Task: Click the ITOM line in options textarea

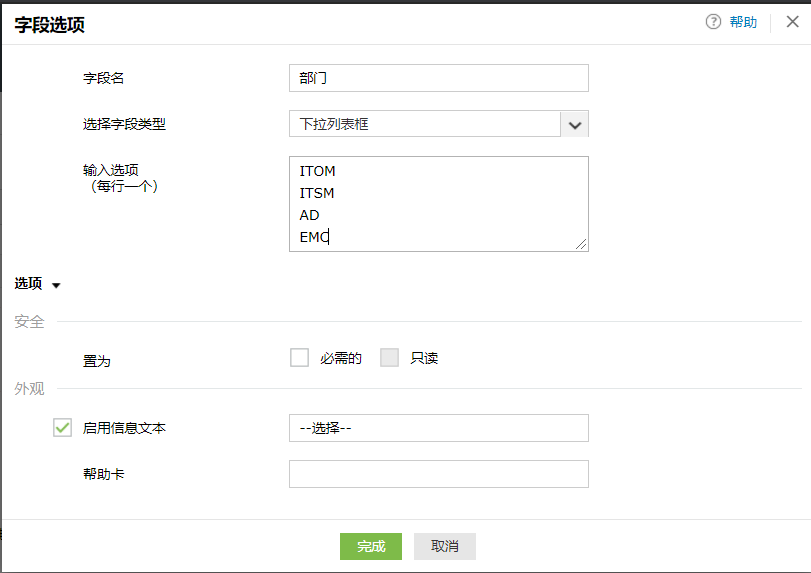Action: point(317,171)
